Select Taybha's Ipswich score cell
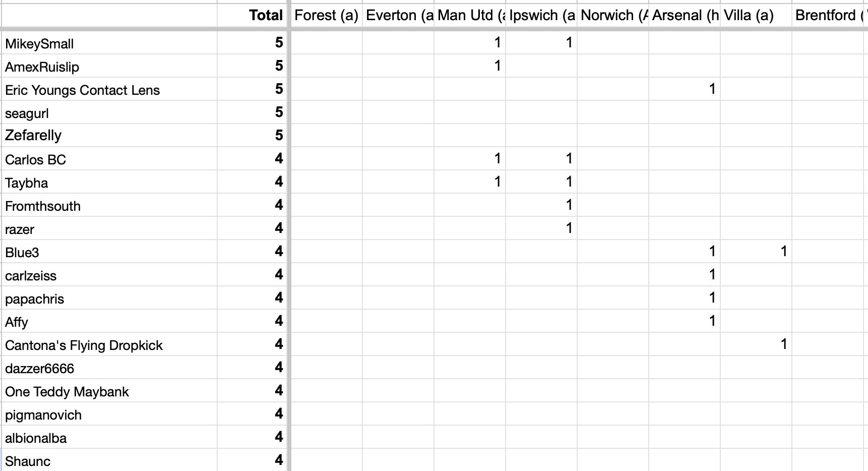This screenshot has height=471, width=868. (x=541, y=182)
